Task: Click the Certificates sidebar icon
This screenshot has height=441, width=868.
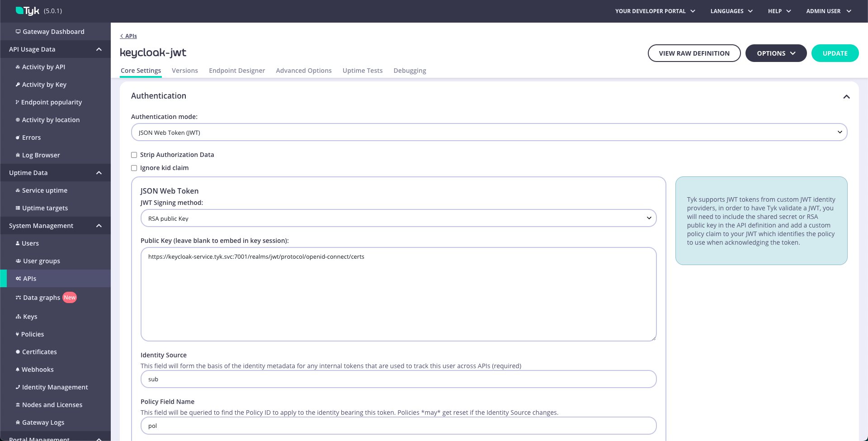Action: [18, 352]
